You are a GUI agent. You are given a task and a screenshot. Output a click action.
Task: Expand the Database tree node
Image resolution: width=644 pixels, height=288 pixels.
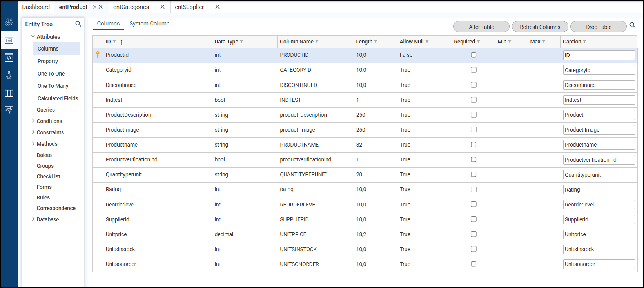tap(33, 219)
